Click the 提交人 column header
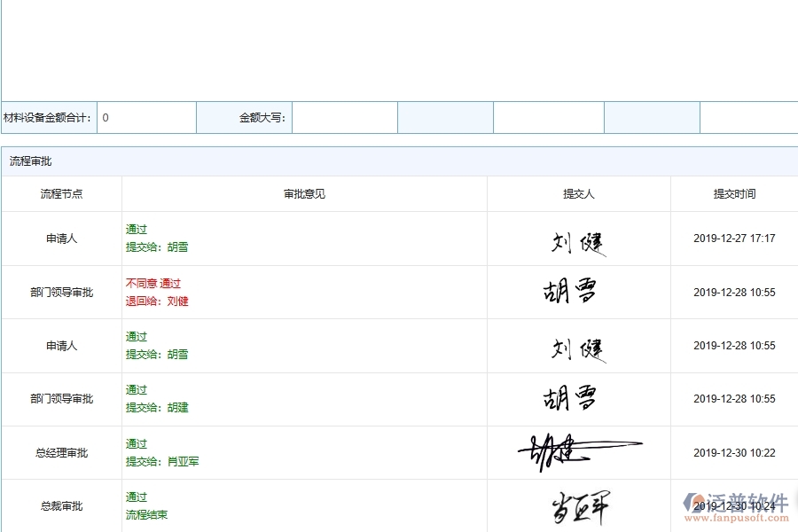This screenshot has height=532, width=798. [579, 193]
